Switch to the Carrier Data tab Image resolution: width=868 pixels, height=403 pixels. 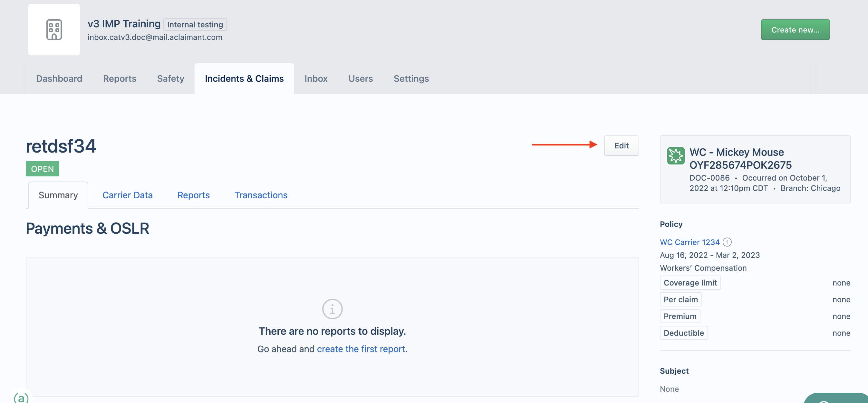coord(127,195)
